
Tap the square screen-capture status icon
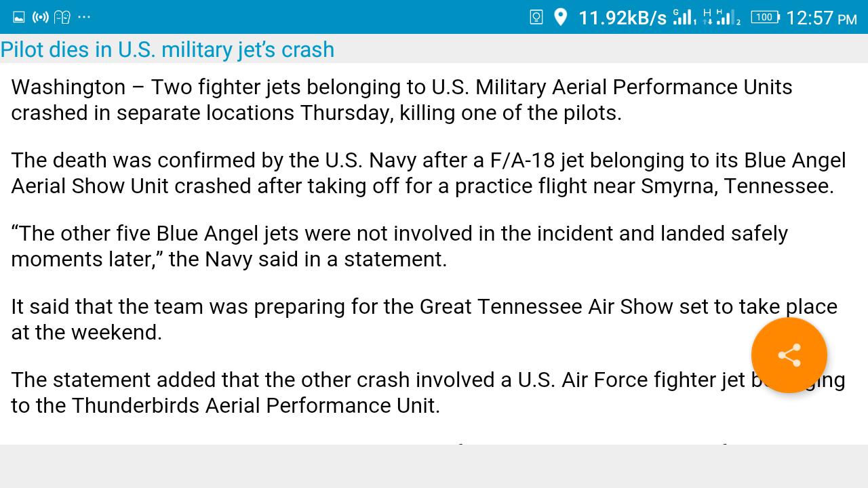tap(536, 17)
